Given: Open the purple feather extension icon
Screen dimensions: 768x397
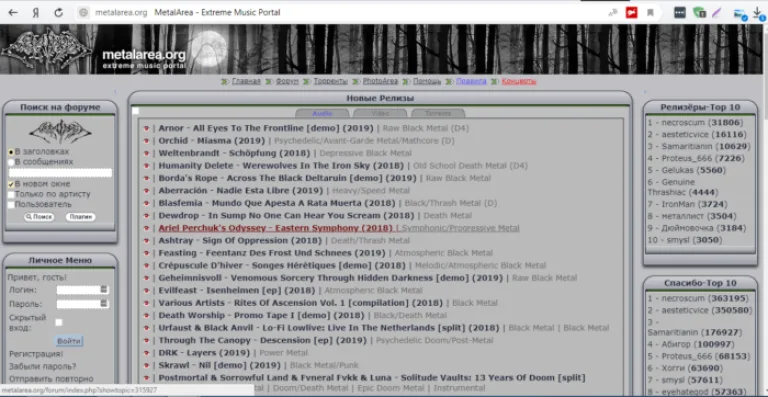Looking at the screenshot, I should [717, 13].
